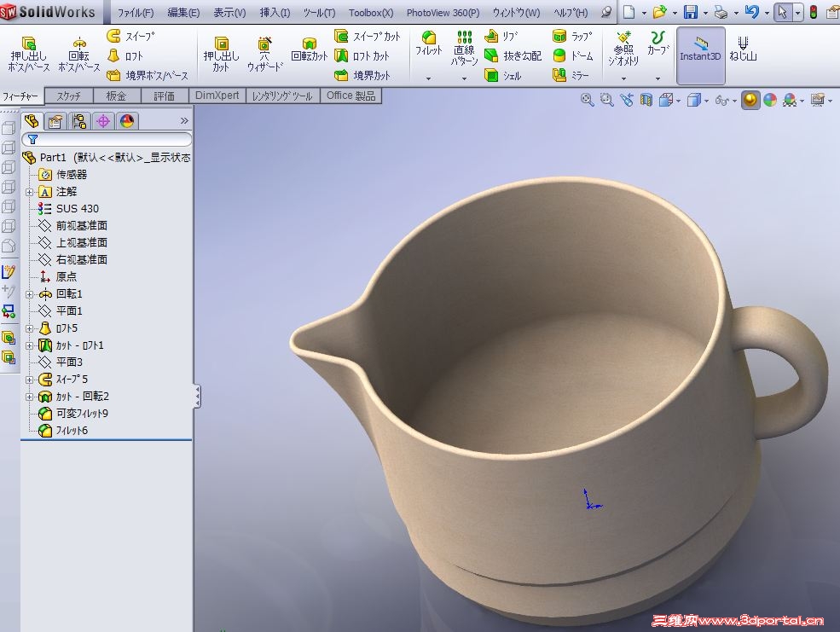
Task: Select the Extruded Cut (押し出しカット) tool
Action: [x=221, y=54]
